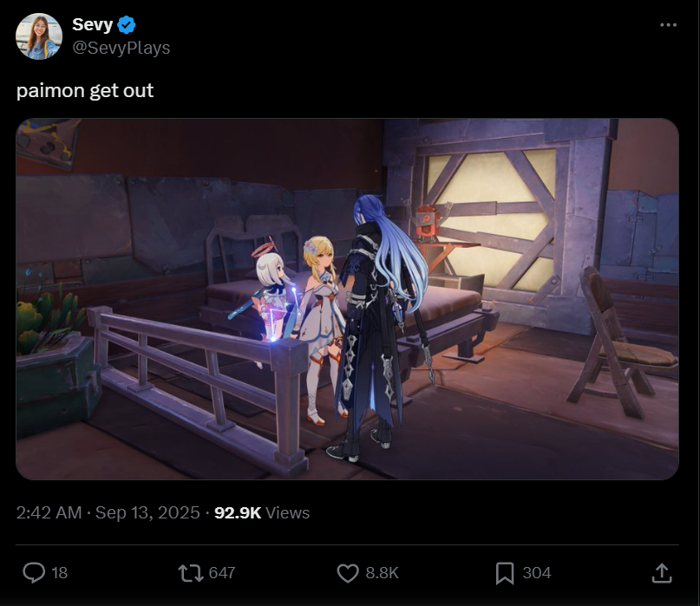The height and width of the screenshot is (606, 700).
Task: Click the 8.8K likes count
Action: point(382,573)
